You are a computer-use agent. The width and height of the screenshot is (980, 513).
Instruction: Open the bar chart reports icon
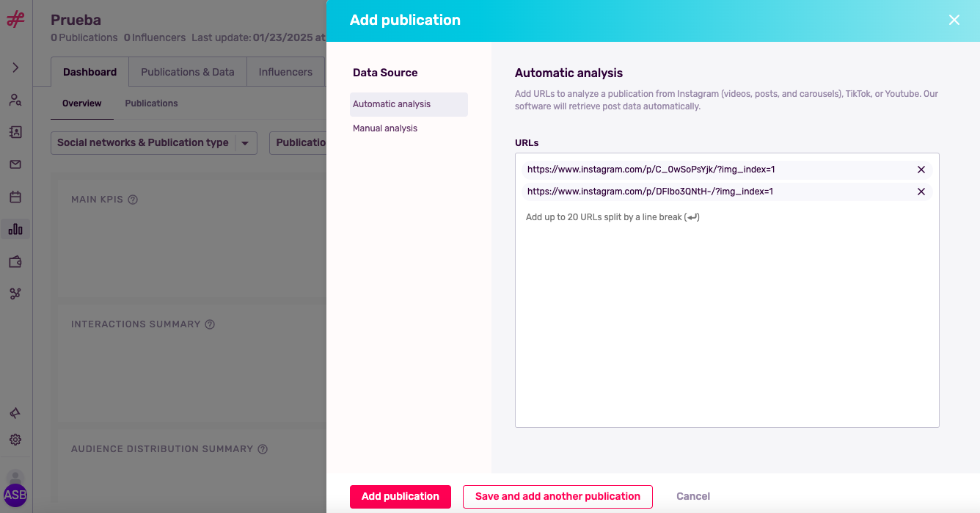[x=15, y=229]
